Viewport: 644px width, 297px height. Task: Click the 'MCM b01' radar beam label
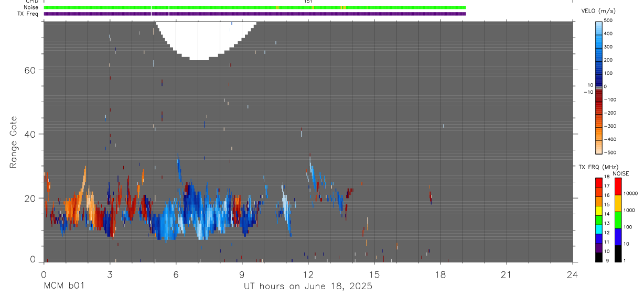(63, 287)
